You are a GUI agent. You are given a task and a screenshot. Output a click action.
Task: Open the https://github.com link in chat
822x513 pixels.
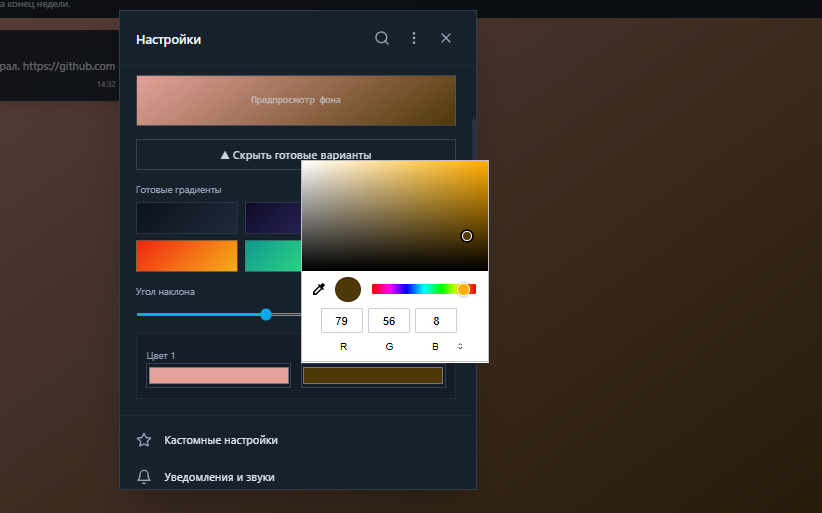69,66
